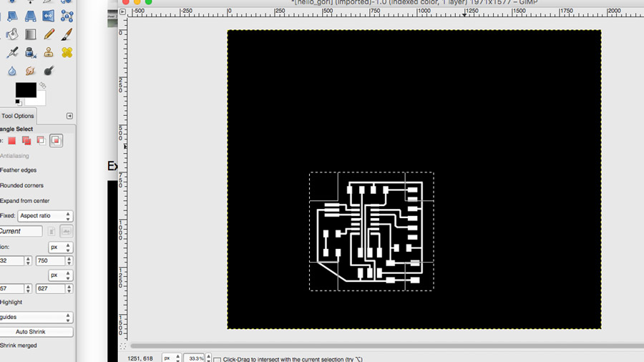Click the 627 size height field
This screenshot has width=644, height=362.
[51, 289]
